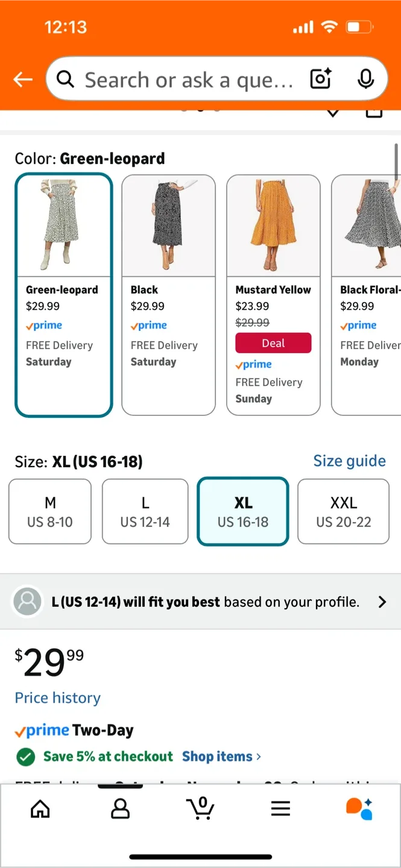Viewport: 401px width, 868px height.
Task: Go back using the back arrow
Action: 22,79
